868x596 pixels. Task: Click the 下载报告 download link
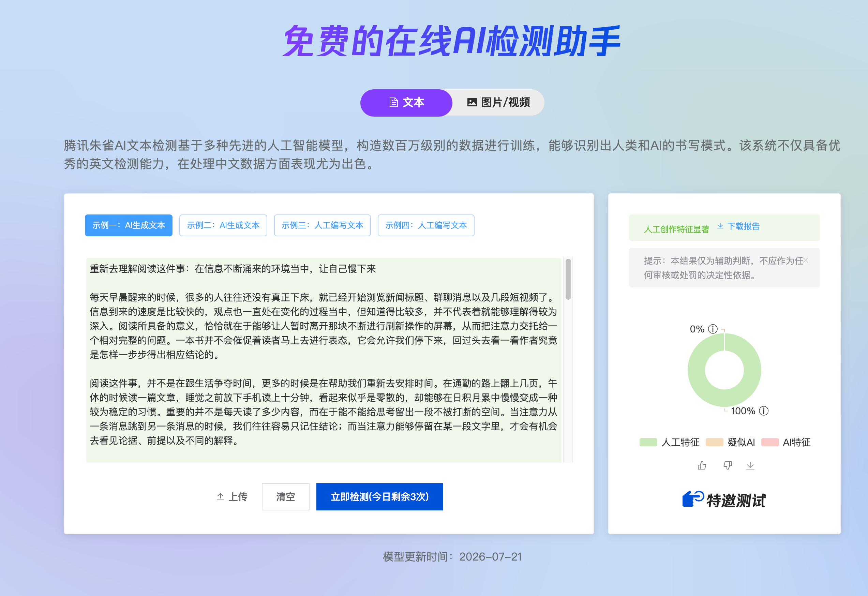point(738,226)
